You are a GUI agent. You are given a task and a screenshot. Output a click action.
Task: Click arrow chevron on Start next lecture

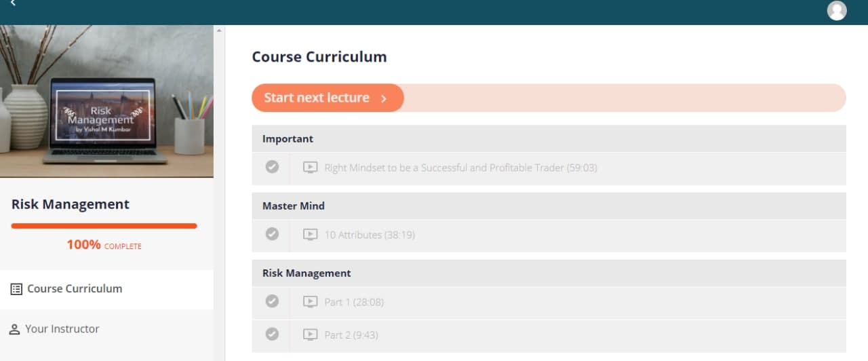[384, 98]
